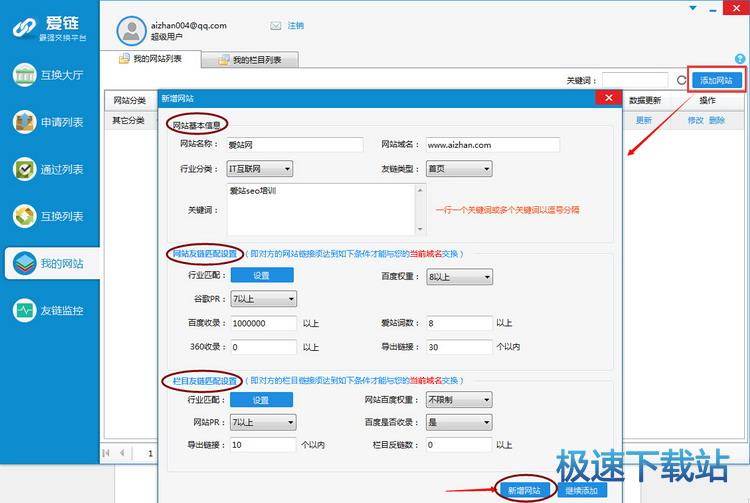Click the 注销 logout link

tap(295, 26)
